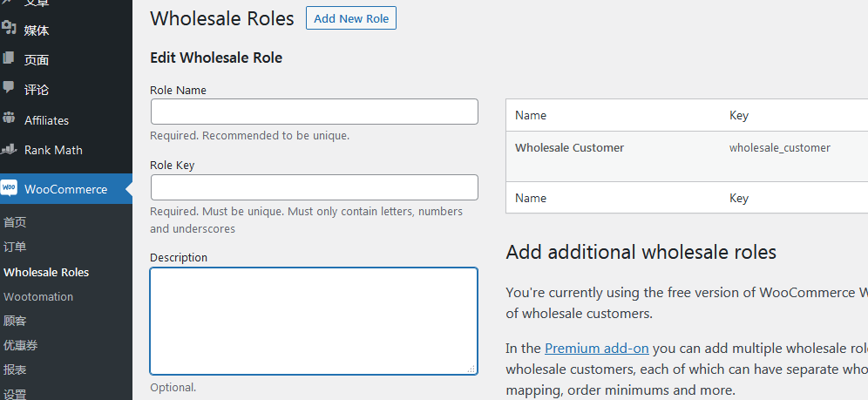Image resolution: width=868 pixels, height=400 pixels.
Task: Click the Comments (评论) speech bubble icon
Action: [x=9, y=87]
